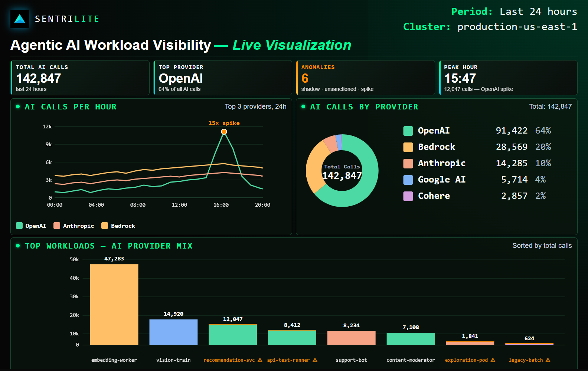Click the 'vision-train' axis label

tap(173, 360)
